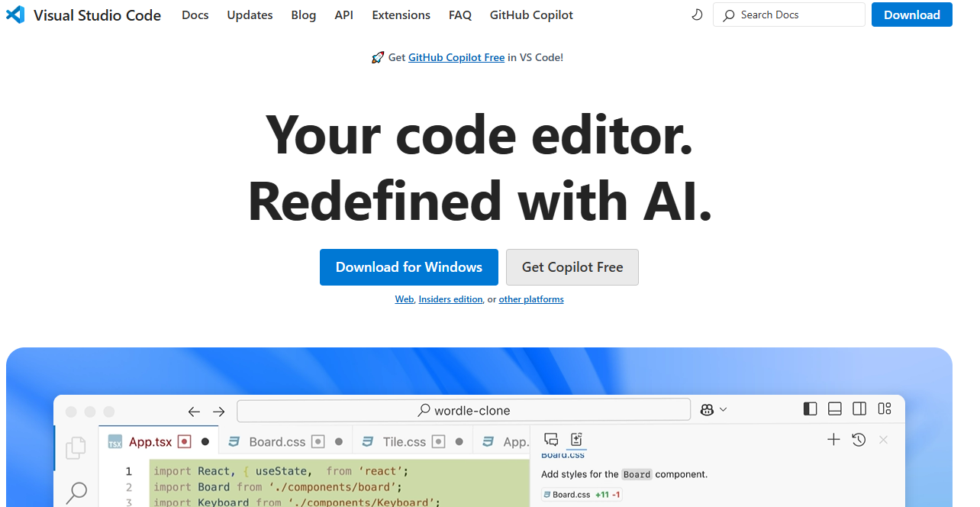Image resolution: width=980 pixels, height=507 pixels.
Task: Open the Customize Layout icon
Action: pyautogui.click(x=884, y=409)
